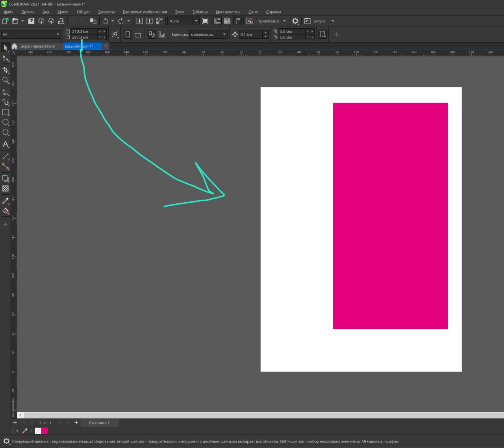Select the Crop tool
The image size is (504, 448).
pos(6,70)
